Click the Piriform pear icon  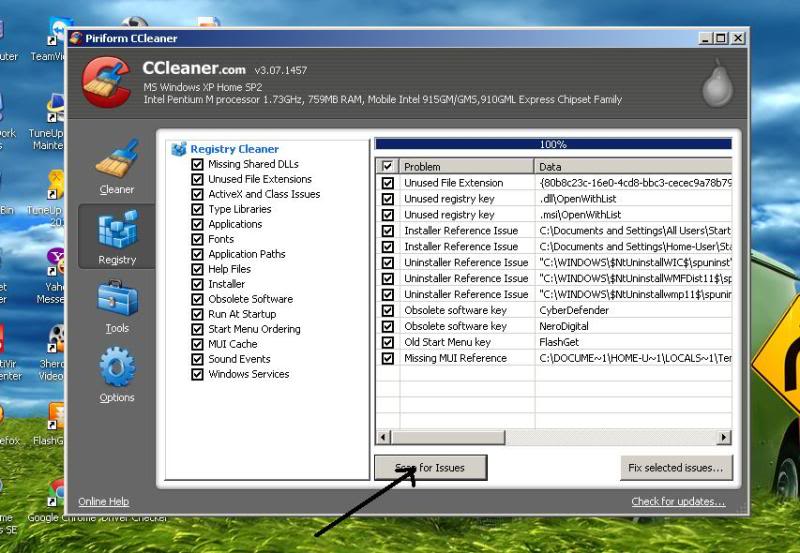point(716,84)
